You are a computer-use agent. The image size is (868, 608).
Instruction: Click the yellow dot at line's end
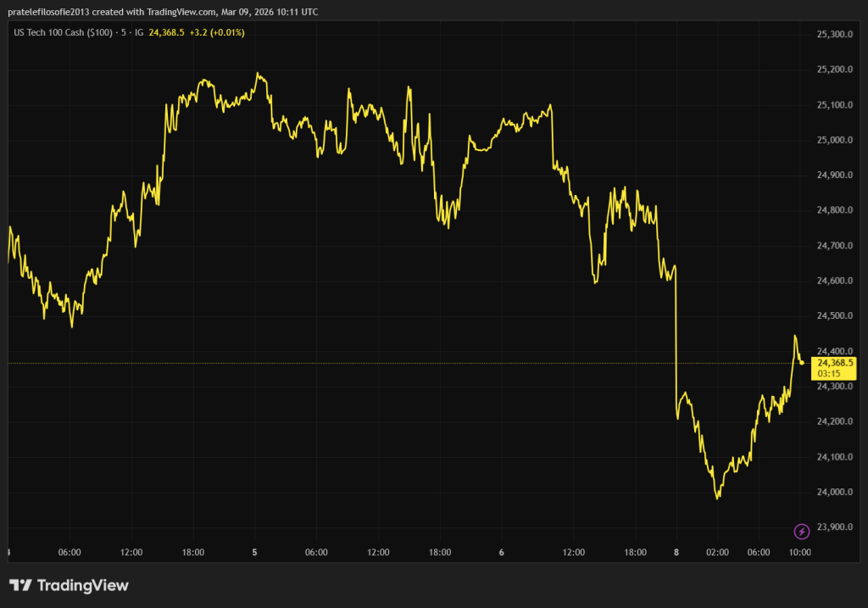tap(802, 363)
